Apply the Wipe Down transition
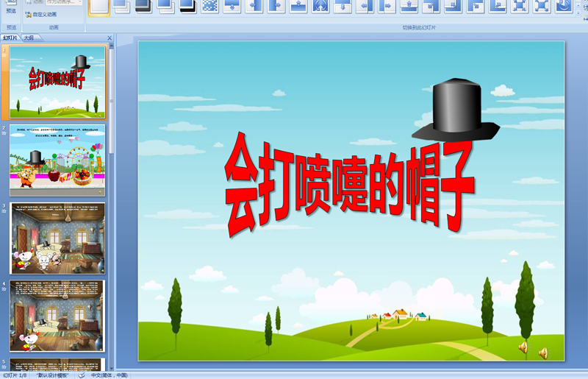The height and width of the screenshot is (379, 588). click(232, 6)
